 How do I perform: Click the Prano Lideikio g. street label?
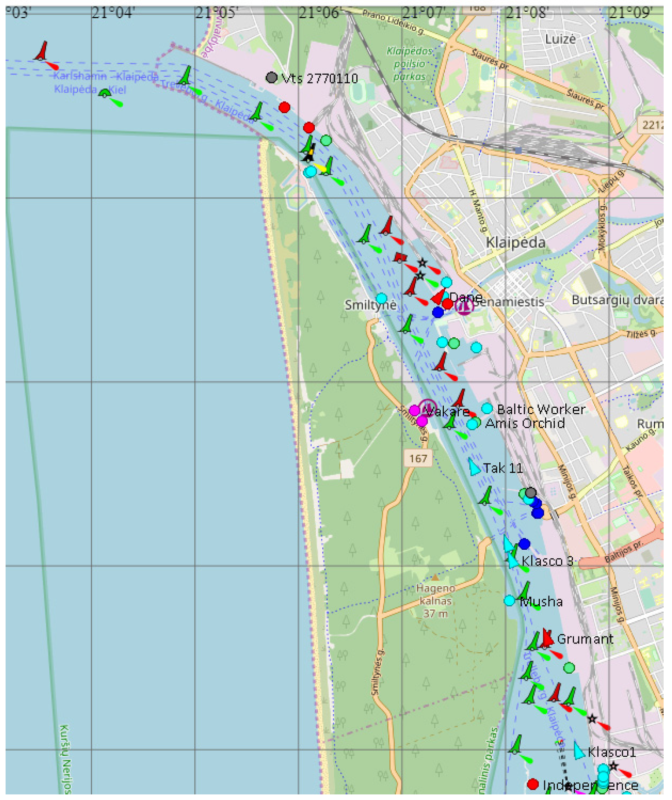click(394, 22)
